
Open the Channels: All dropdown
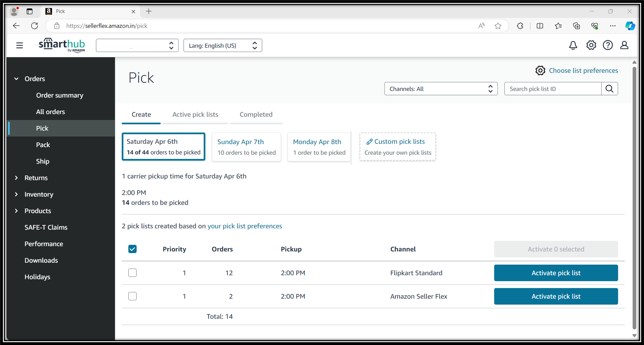point(441,89)
